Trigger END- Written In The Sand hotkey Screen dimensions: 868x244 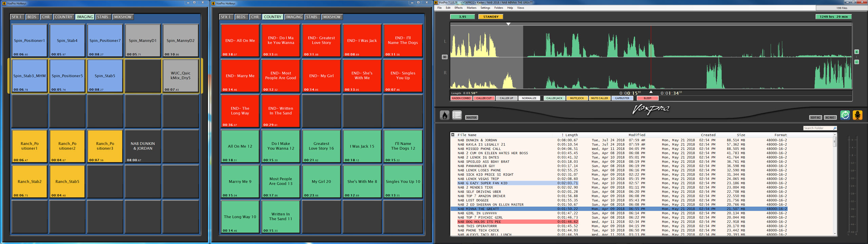280,111
